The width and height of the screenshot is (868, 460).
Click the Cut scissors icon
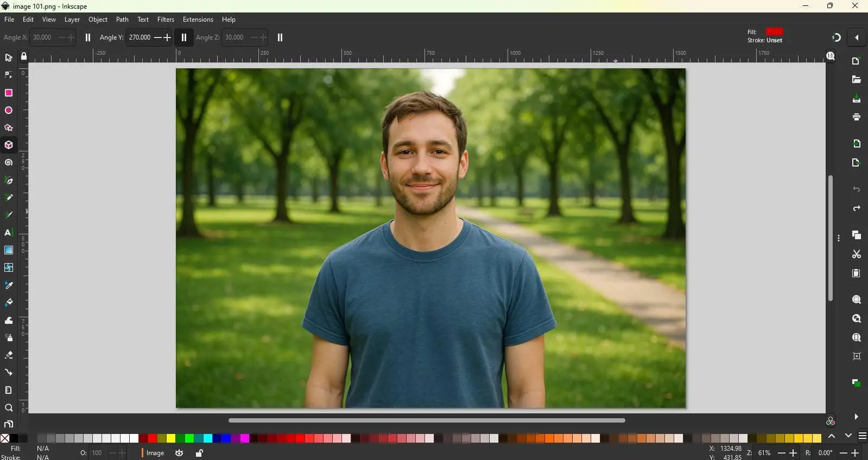point(857,254)
